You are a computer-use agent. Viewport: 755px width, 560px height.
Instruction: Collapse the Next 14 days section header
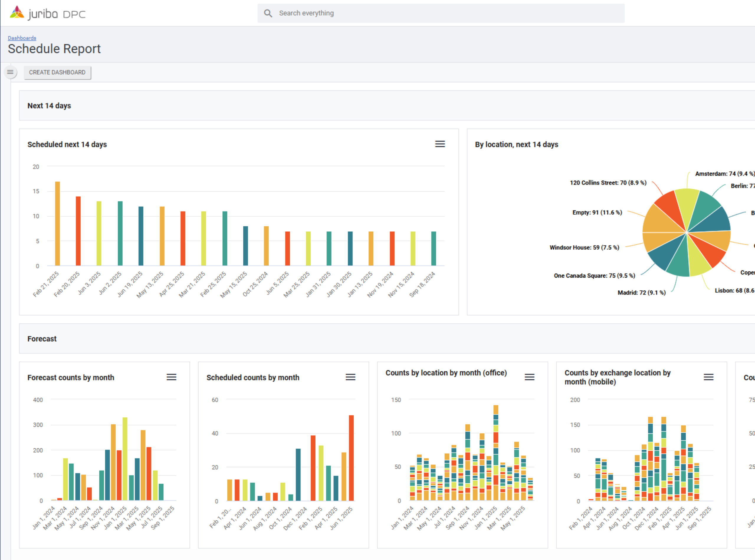[x=49, y=106]
